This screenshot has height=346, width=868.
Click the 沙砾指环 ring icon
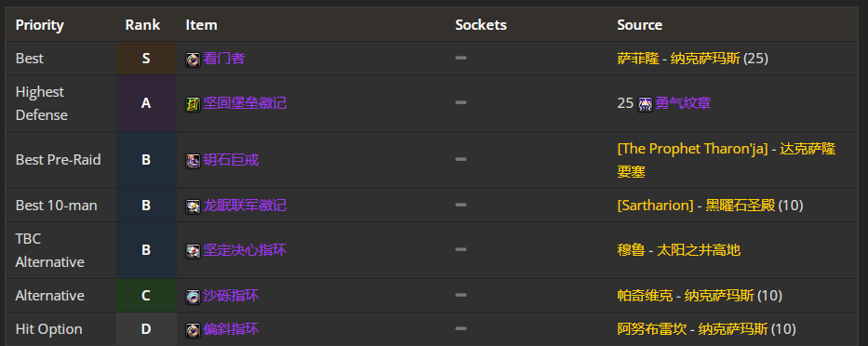pos(193,297)
